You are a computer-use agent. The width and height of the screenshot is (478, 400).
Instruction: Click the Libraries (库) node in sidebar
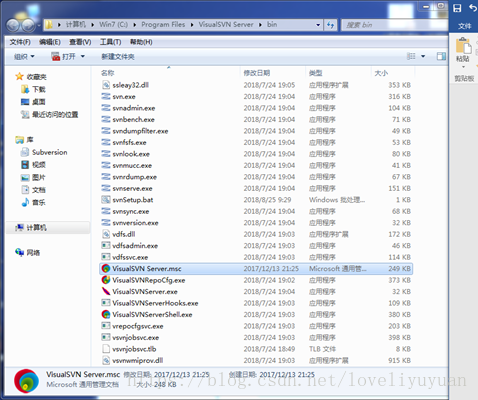pos(25,140)
